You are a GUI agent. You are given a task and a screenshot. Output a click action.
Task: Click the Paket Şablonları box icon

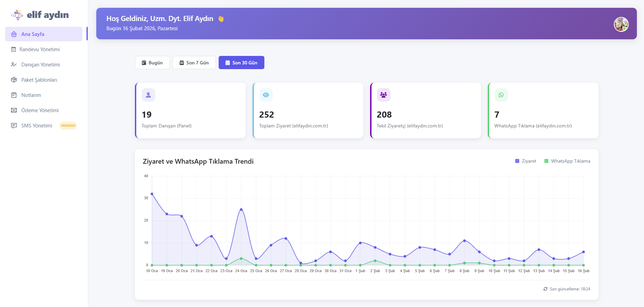(14, 80)
